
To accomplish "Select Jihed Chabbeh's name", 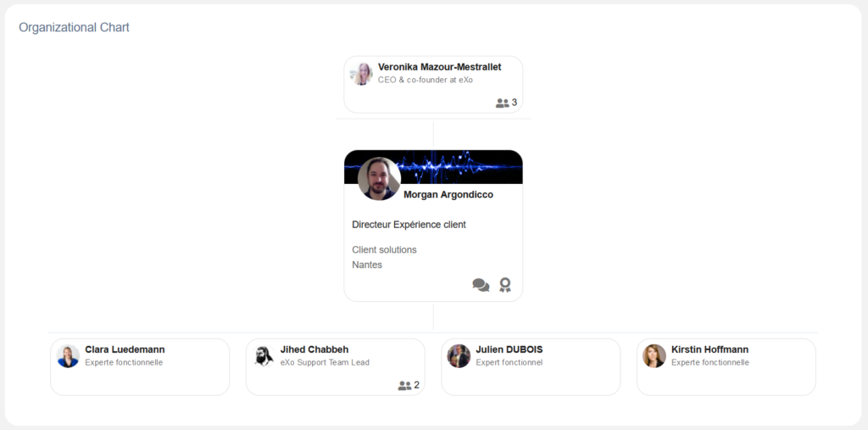I will pos(314,349).
